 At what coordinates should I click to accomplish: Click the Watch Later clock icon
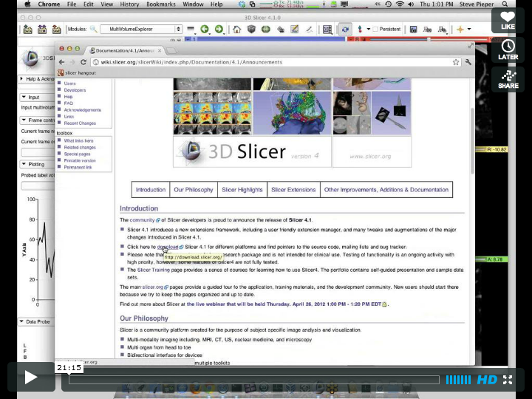(508, 50)
